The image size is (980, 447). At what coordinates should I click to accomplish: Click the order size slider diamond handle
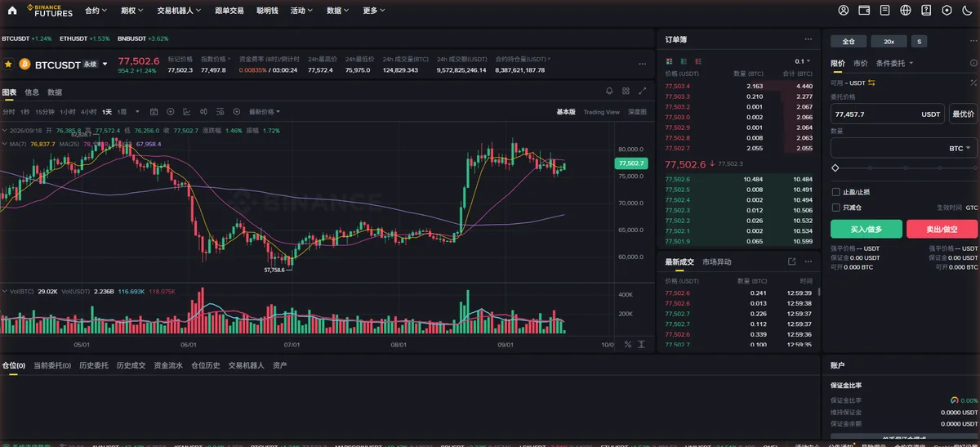point(835,168)
